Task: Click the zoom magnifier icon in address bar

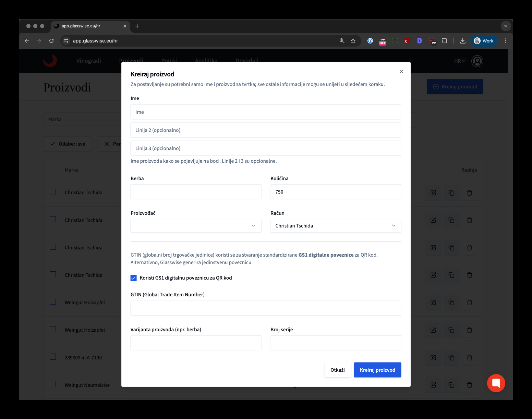Action: click(342, 41)
